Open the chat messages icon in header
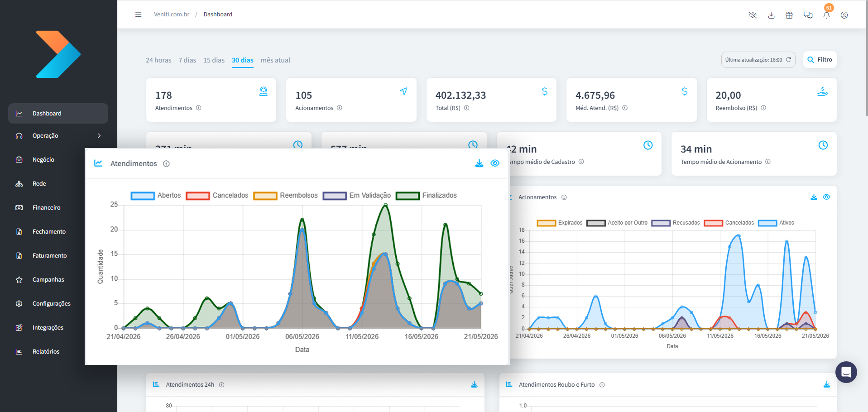The width and height of the screenshot is (868, 412). click(x=808, y=15)
